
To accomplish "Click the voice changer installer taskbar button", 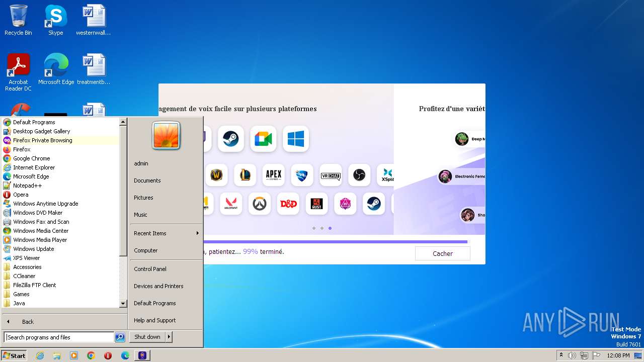I will click(142, 355).
